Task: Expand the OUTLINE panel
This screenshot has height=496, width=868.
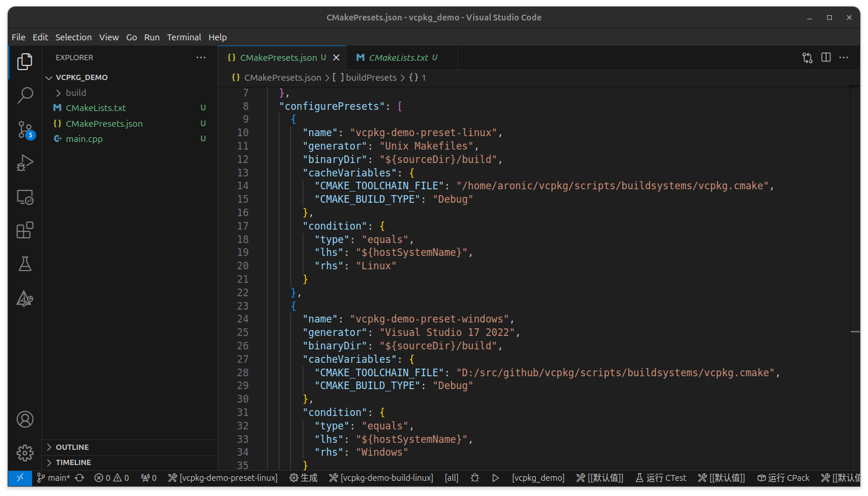Action: click(x=130, y=447)
